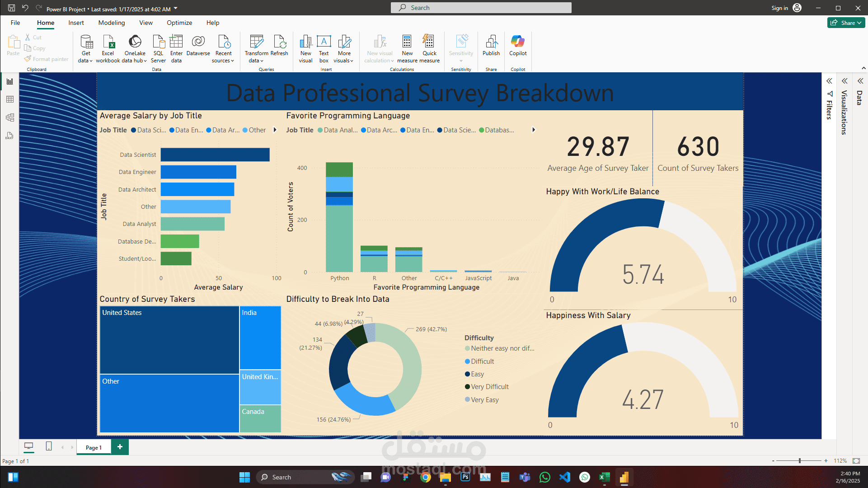Viewport: 868px width, 488px height.
Task: Open the File menu
Action: click(x=15, y=23)
